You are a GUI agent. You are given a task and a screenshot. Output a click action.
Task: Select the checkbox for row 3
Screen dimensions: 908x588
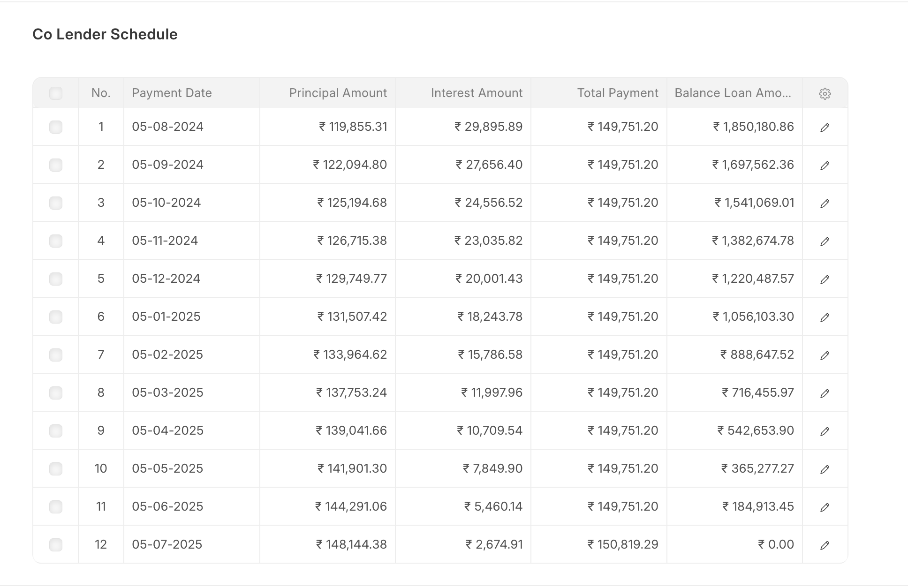tap(56, 203)
